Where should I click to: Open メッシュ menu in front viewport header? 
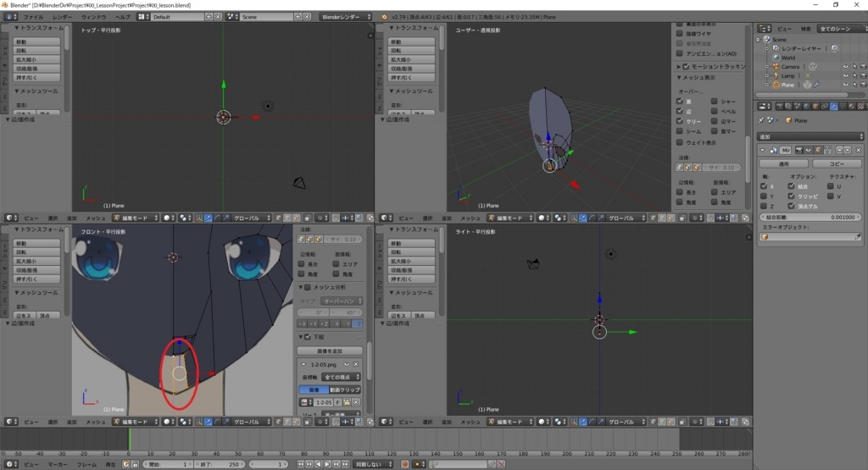95,422
